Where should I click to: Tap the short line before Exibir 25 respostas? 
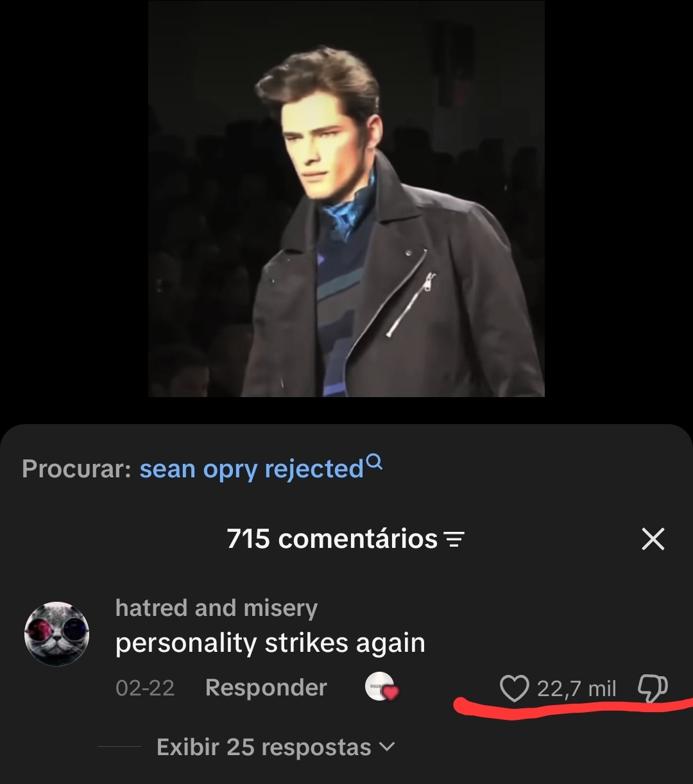119,747
